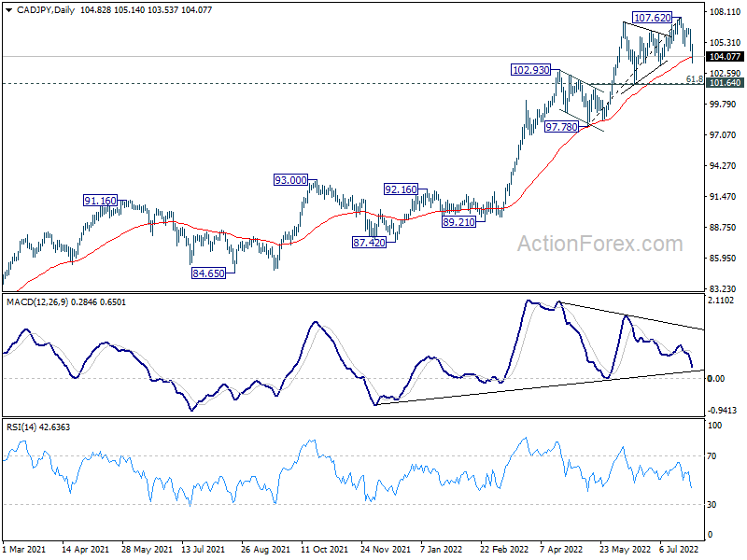Click the 87.420 low label
Image resolution: width=747 pixels, height=560 pixels.
(369, 243)
